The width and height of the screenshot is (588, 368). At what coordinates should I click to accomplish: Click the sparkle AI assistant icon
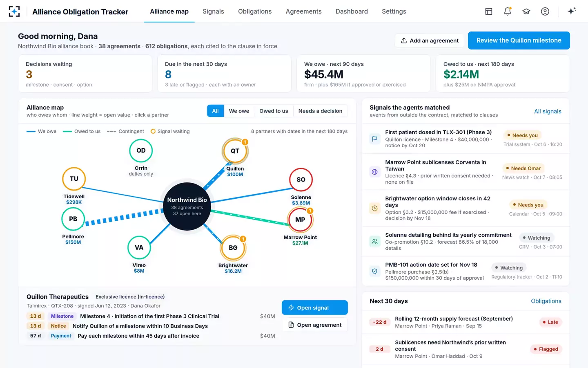[572, 11]
